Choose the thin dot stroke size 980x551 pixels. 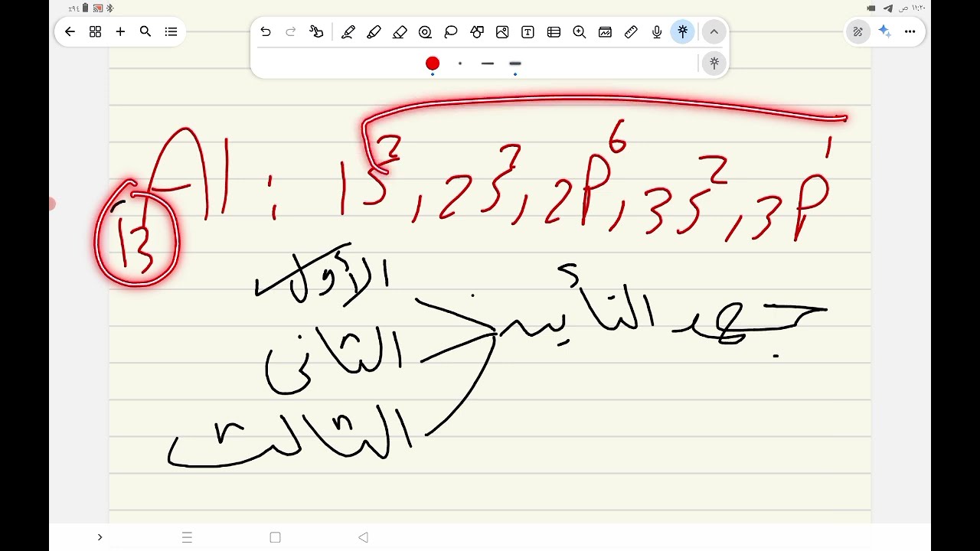point(460,64)
